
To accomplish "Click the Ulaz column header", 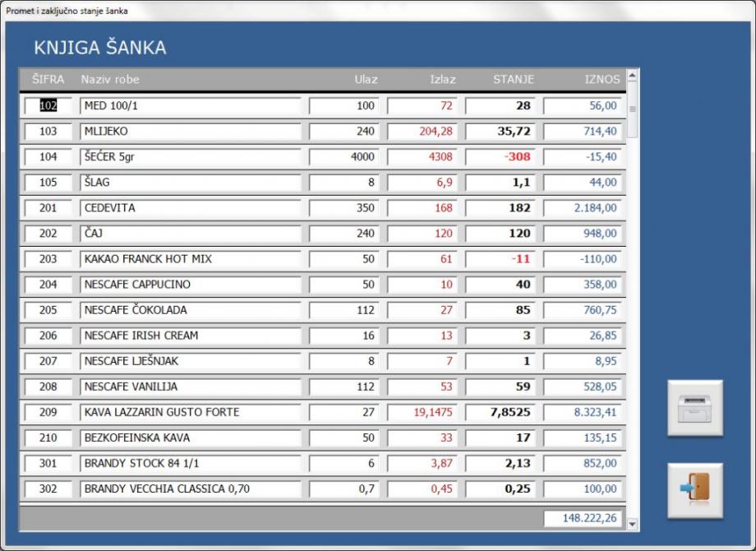I will tap(366, 79).
